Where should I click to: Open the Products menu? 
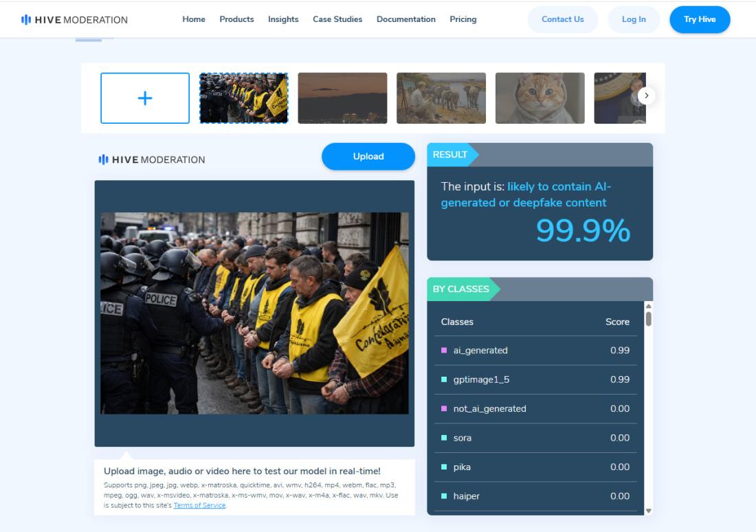pyautogui.click(x=236, y=19)
